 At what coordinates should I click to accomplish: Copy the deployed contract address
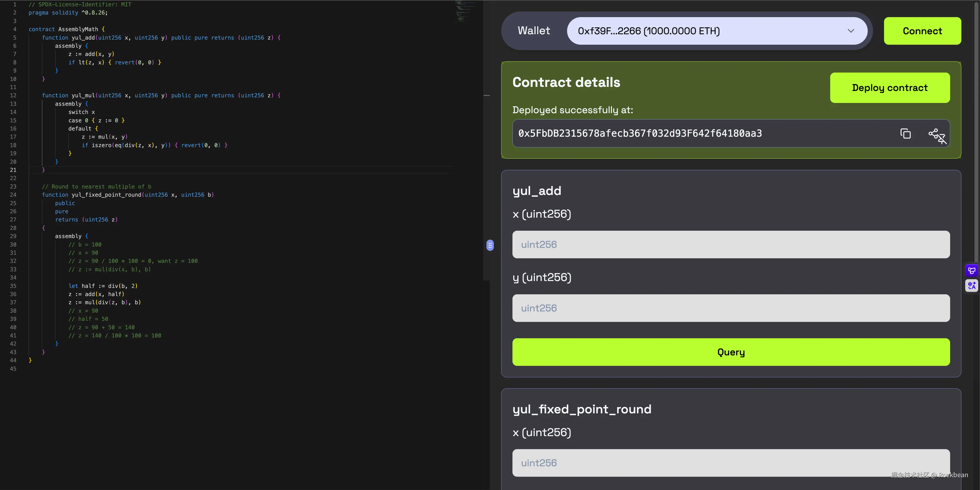pos(905,134)
